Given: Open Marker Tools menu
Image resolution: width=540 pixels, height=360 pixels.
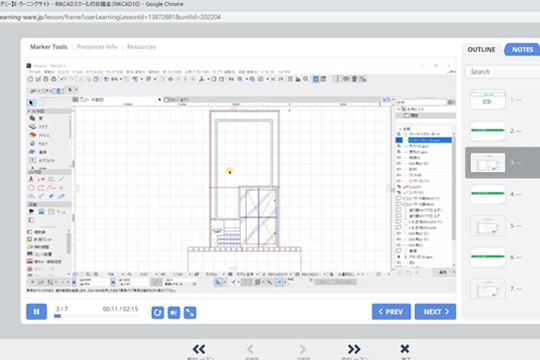Looking at the screenshot, I should 49,47.
